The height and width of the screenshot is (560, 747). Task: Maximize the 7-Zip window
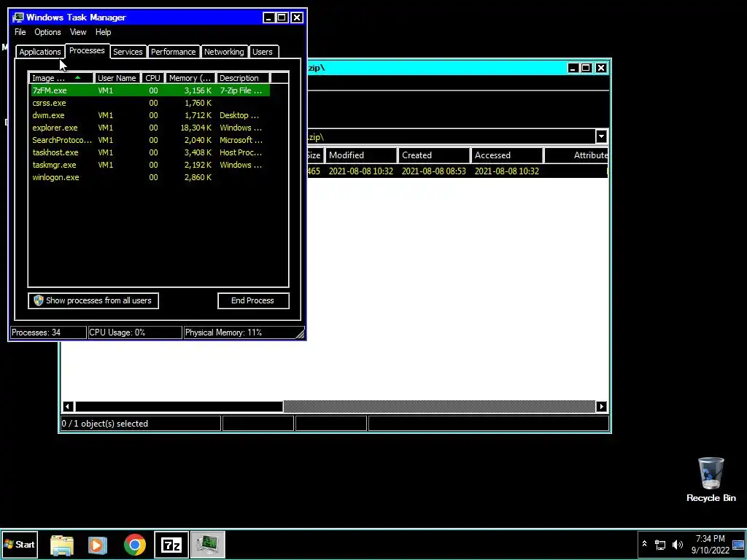pos(587,68)
